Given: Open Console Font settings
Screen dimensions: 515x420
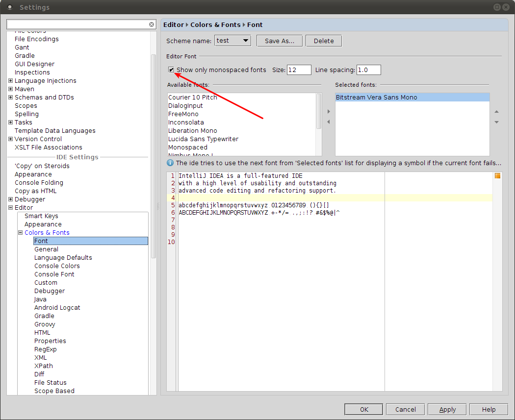Looking at the screenshot, I should click(54, 274).
